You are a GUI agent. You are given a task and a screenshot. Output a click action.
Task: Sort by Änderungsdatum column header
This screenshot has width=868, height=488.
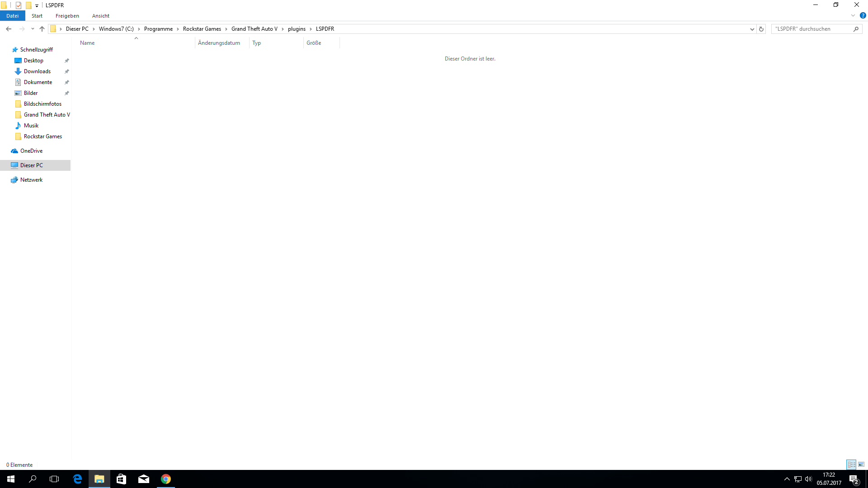click(219, 43)
